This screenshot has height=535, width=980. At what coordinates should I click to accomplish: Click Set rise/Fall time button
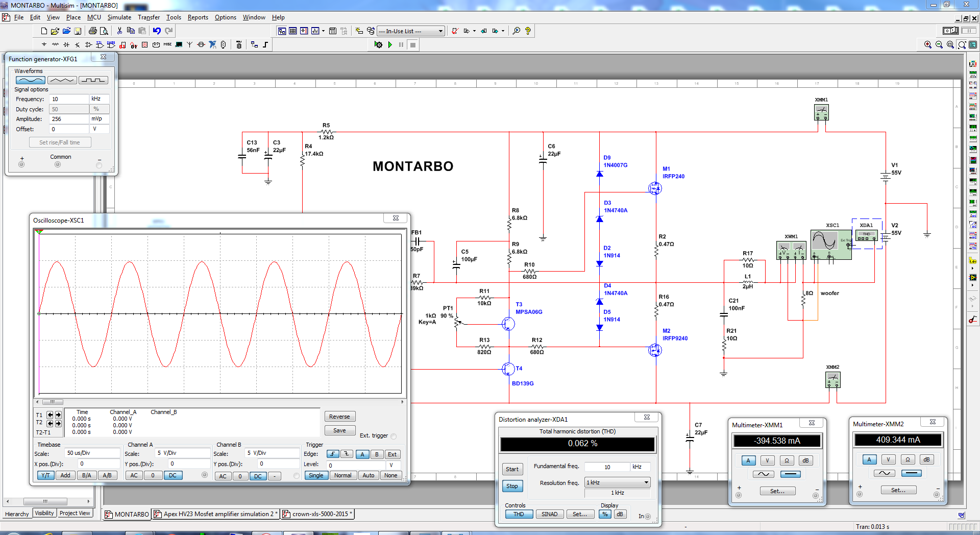click(60, 142)
